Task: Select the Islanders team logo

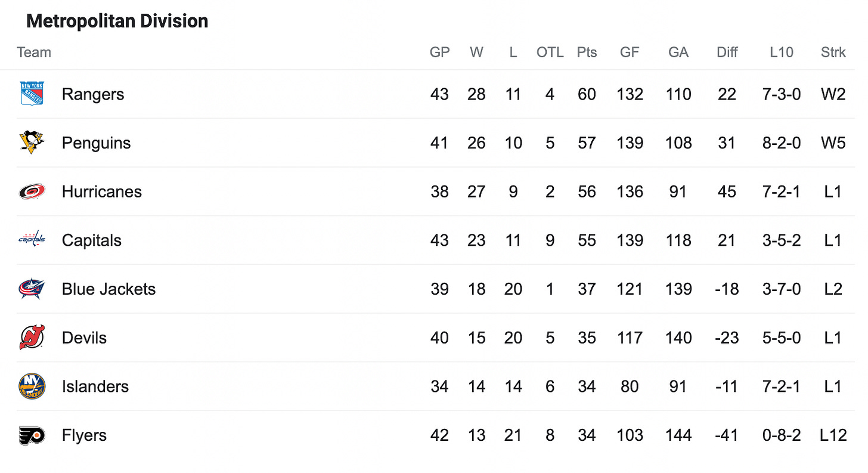Action: [32, 387]
